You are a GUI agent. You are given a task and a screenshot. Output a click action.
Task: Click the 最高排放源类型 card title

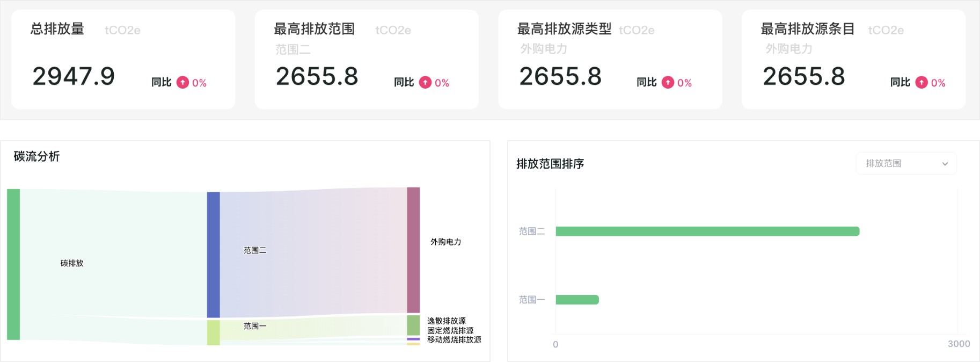pos(565,29)
